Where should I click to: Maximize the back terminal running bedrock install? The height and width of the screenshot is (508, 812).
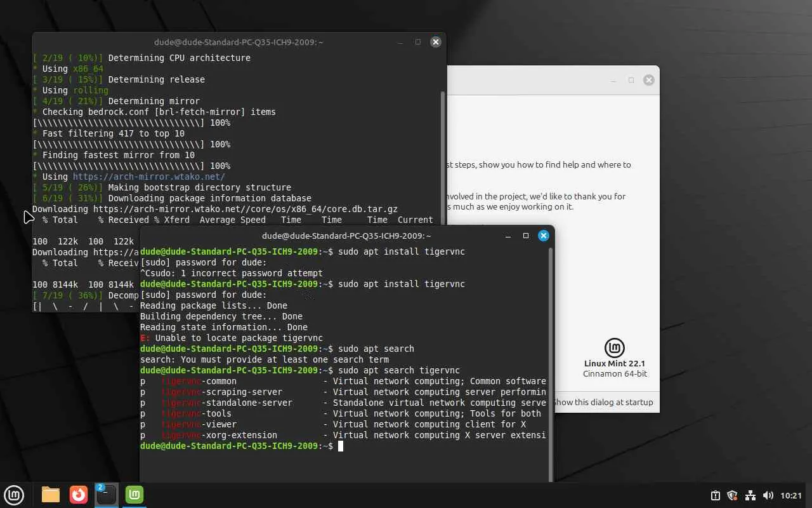tap(418, 42)
